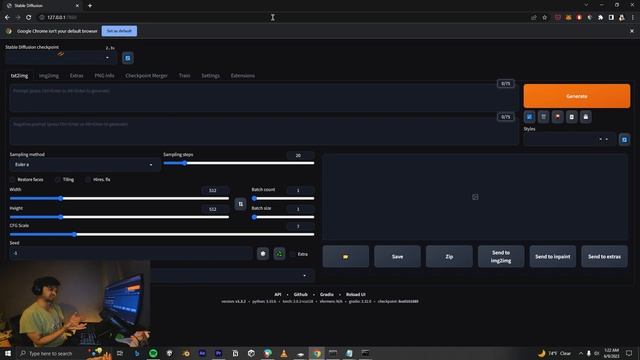The width and height of the screenshot is (640, 360).
Task: Open the API link in the footer
Action: [x=278, y=294]
